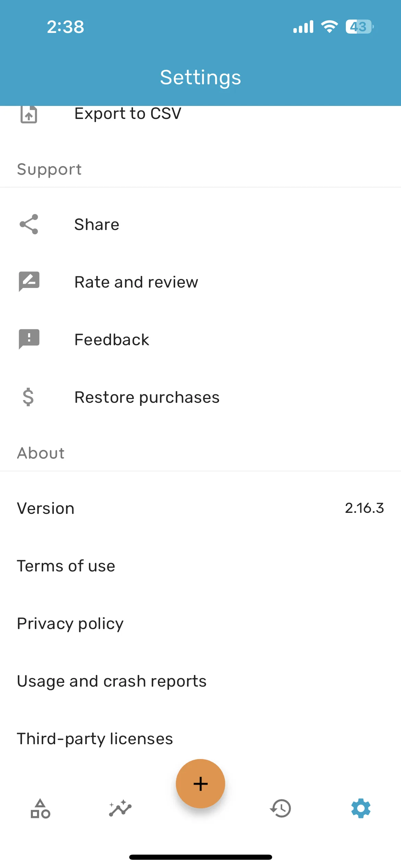Screen dimensions: 401x868
Task: Open Usage and crash reports
Action: (200, 681)
